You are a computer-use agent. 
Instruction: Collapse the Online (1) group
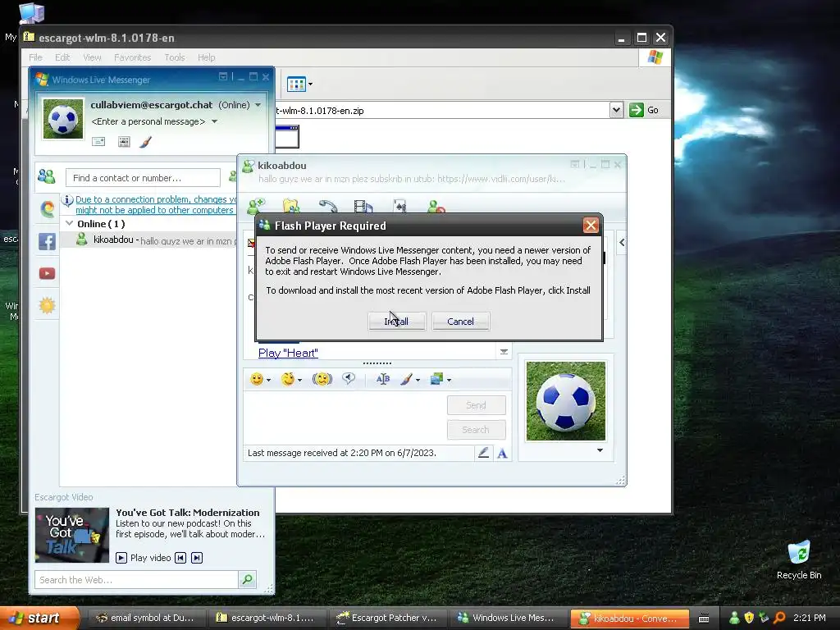pos(69,223)
